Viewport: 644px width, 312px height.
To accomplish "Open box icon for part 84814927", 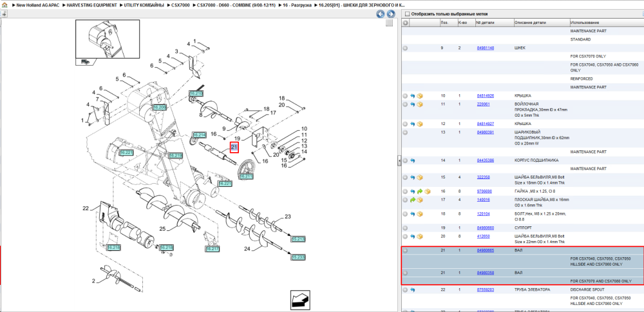I will [x=420, y=124].
